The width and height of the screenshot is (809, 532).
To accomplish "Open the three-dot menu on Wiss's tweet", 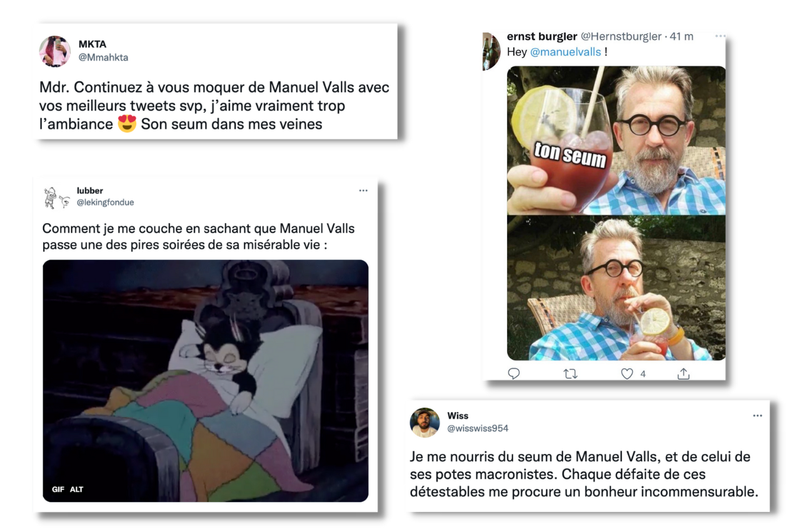I will (x=758, y=416).
